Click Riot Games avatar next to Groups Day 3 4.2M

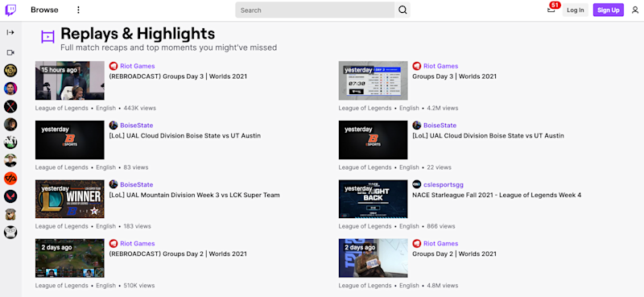(x=417, y=66)
